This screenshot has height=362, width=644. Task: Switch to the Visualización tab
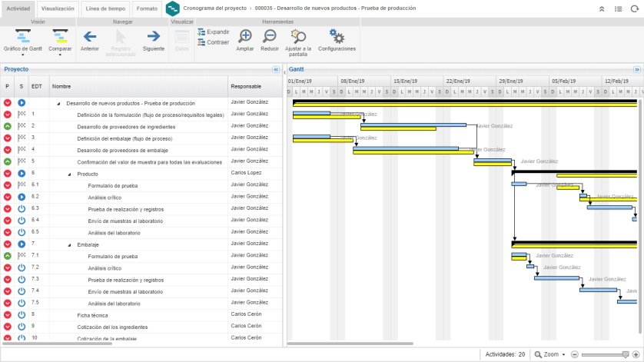(58, 8)
